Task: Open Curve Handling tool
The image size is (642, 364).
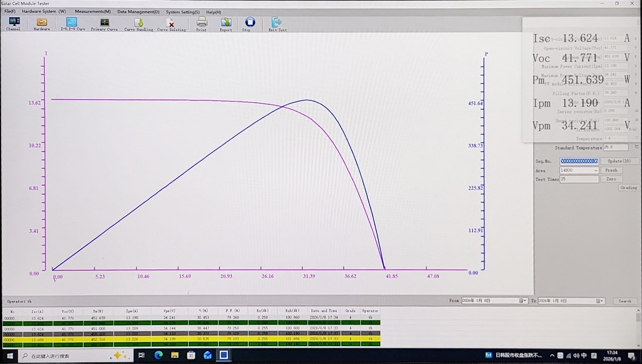Action: 138,23
